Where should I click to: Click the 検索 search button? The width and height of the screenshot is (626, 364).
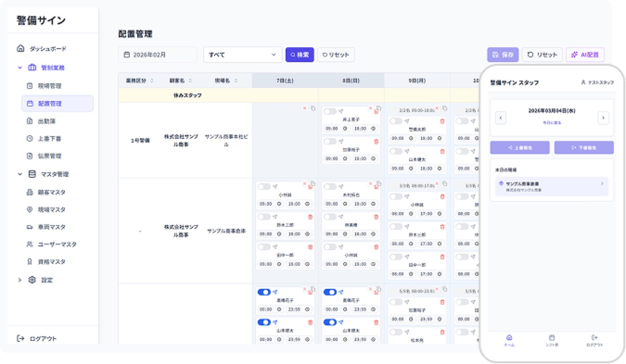coord(300,55)
